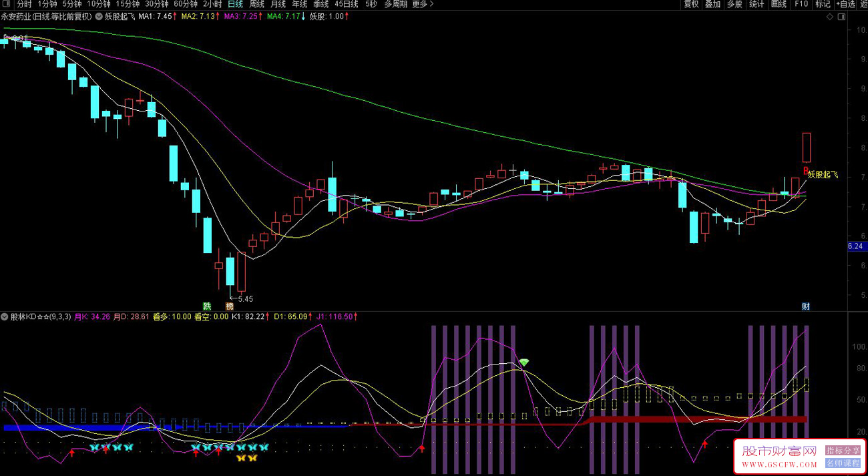This screenshot has width=868, height=476.
Task: Select the 5分钟 period
Action: point(72,4)
